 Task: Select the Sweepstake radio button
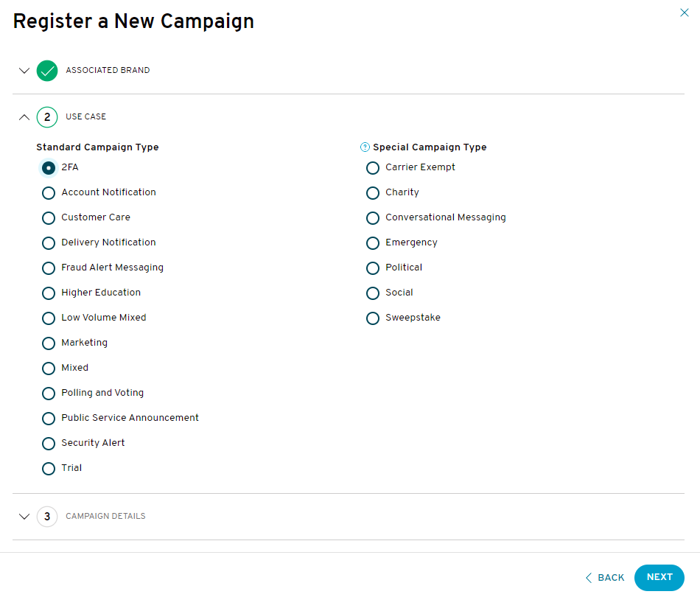pos(373,318)
